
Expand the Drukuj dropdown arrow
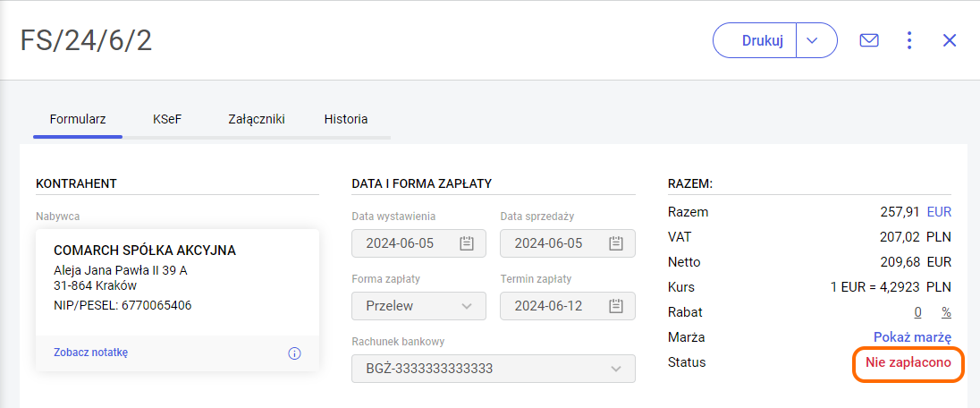pyautogui.click(x=812, y=40)
